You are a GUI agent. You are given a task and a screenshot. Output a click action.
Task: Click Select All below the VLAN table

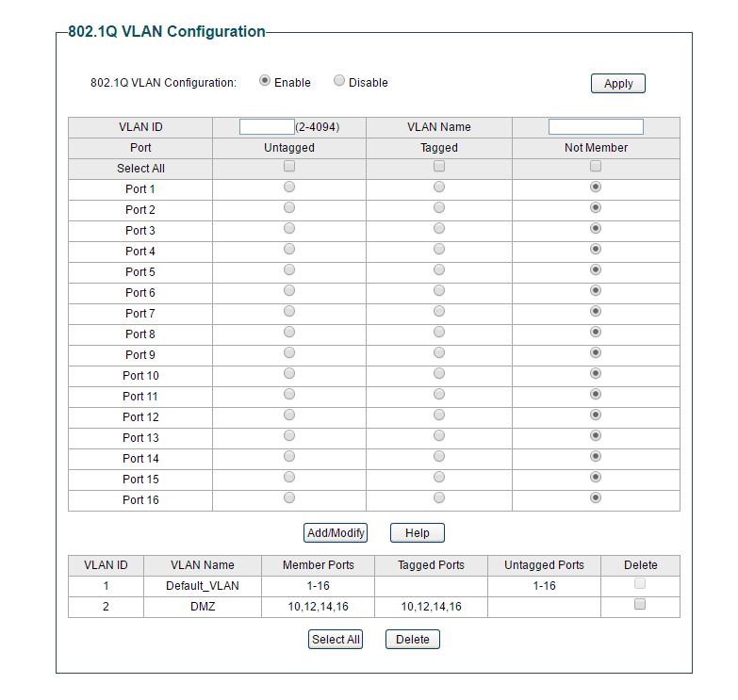coord(336,639)
